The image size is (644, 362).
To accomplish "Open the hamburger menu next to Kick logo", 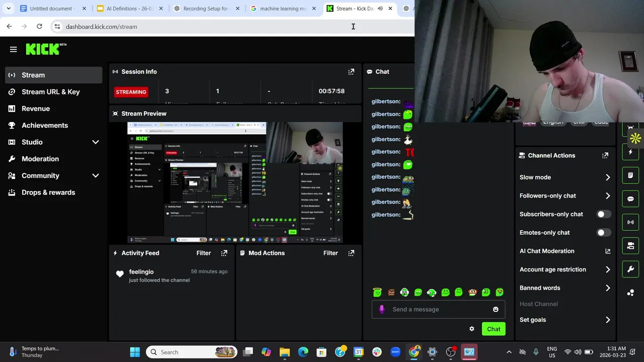I will pyautogui.click(x=13, y=49).
